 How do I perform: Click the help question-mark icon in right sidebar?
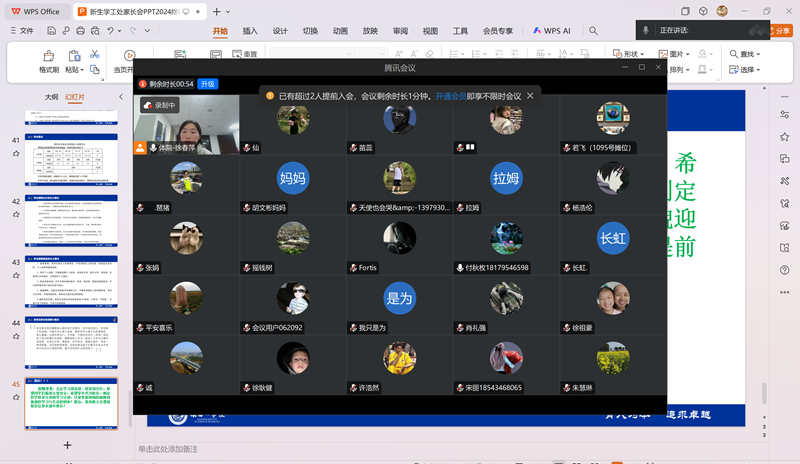[x=785, y=270]
